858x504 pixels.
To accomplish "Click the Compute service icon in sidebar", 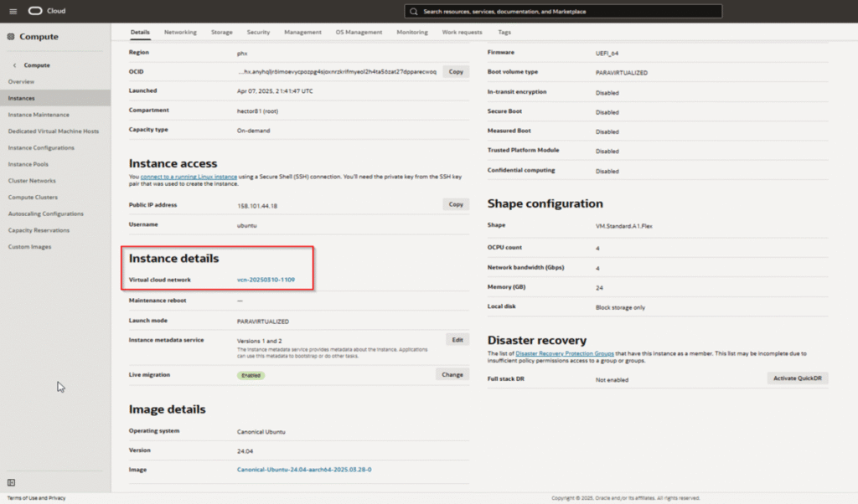I will 11,37.
